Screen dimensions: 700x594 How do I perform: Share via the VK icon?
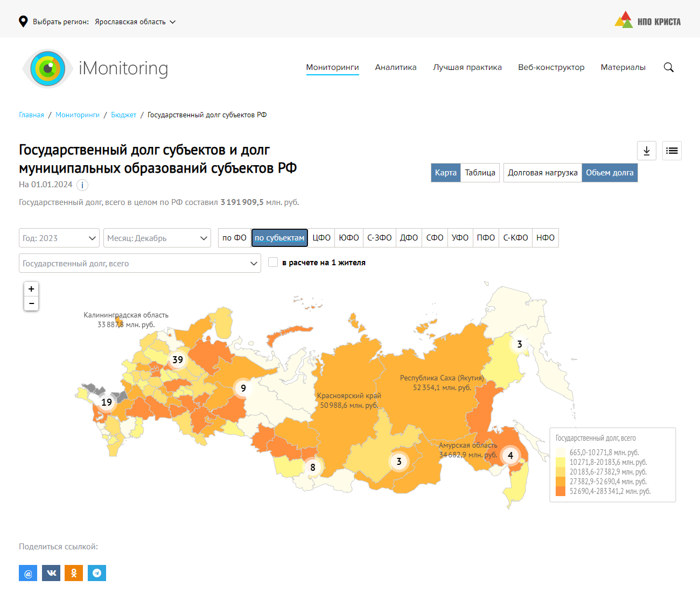(51, 573)
